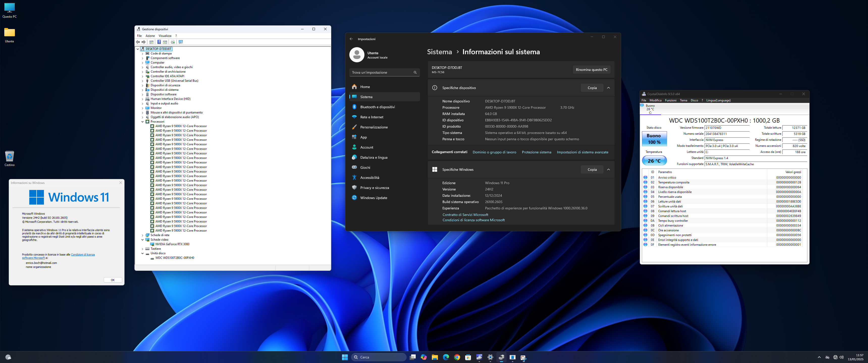Expand Dispositivi di sicurezza node
This screenshot has width=868, height=363.
pos(143,86)
